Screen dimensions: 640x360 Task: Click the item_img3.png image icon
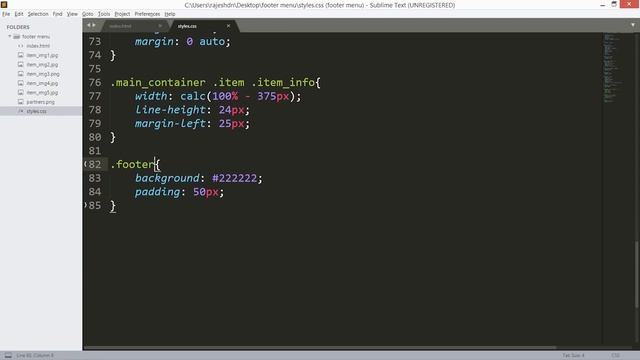[20, 73]
